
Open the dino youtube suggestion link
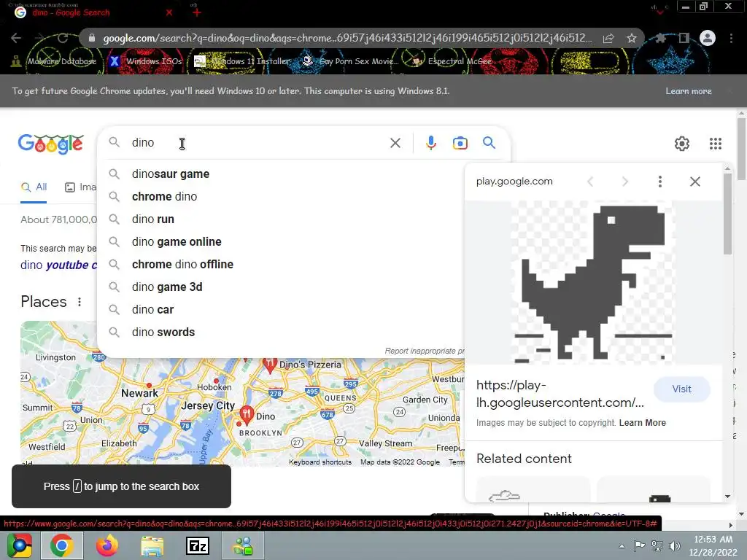click(58, 265)
